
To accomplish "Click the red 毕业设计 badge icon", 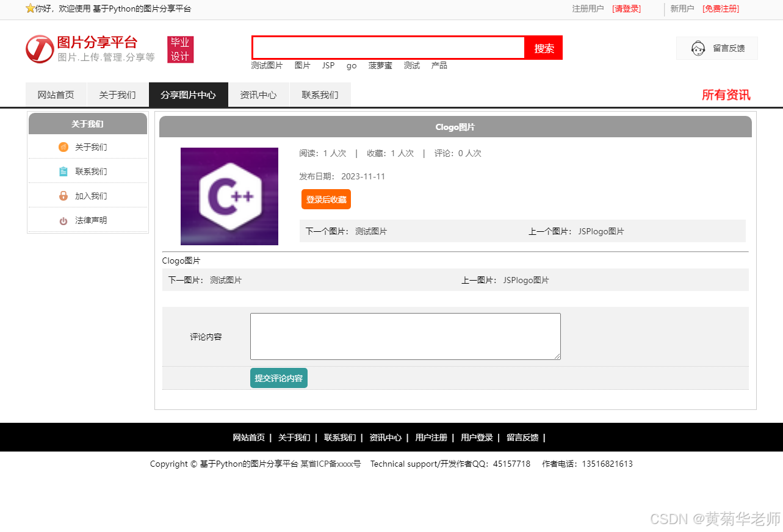I will tap(180, 49).
